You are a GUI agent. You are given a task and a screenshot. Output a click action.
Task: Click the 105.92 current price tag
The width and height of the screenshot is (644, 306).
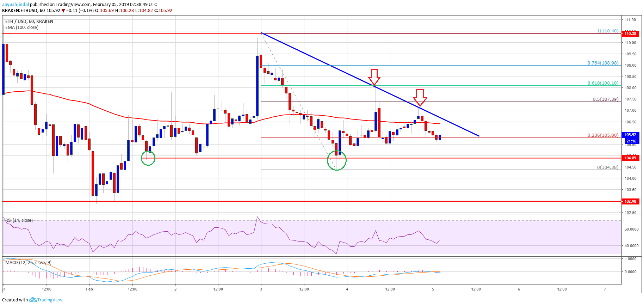631,135
